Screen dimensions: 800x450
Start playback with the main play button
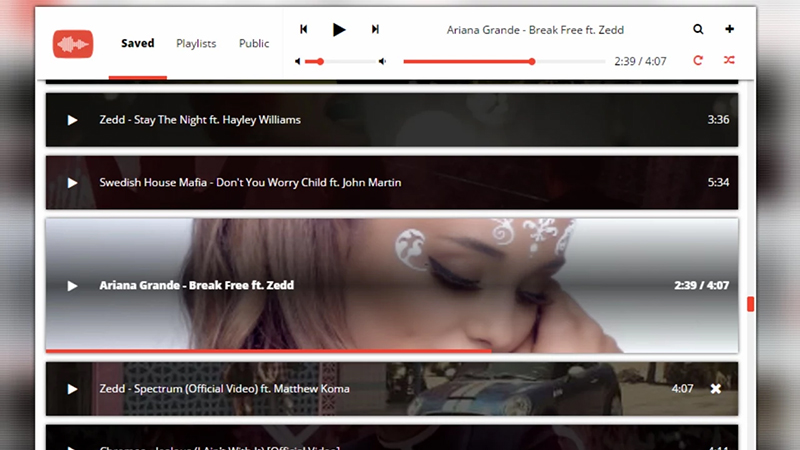(339, 30)
